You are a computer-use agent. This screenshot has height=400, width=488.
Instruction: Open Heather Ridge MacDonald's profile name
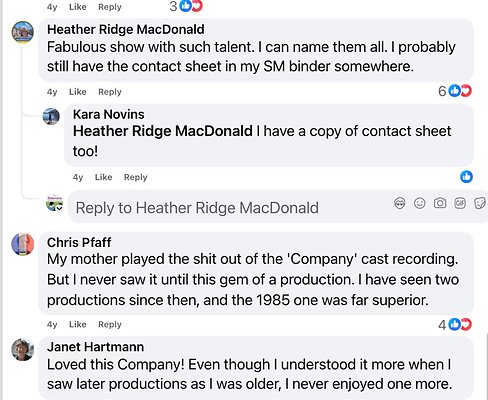click(126, 29)
